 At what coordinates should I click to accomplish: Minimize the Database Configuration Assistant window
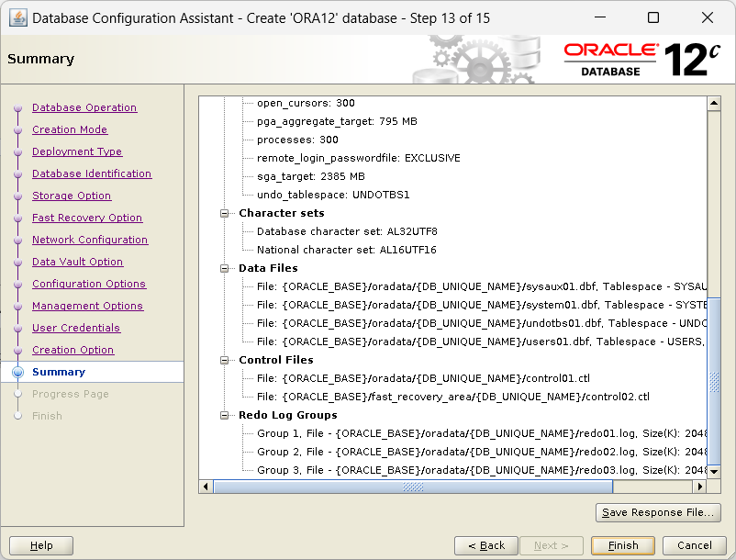click(x=600, y=17)
